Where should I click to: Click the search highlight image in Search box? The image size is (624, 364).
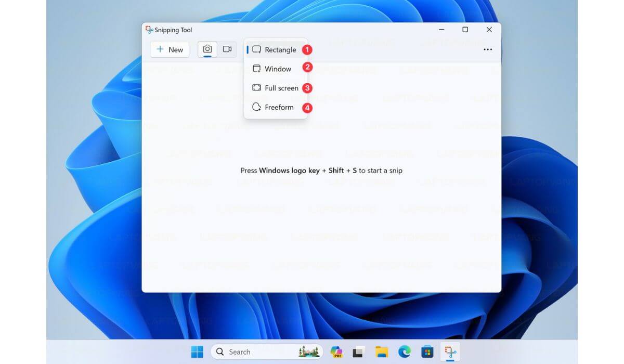(309, 352)
